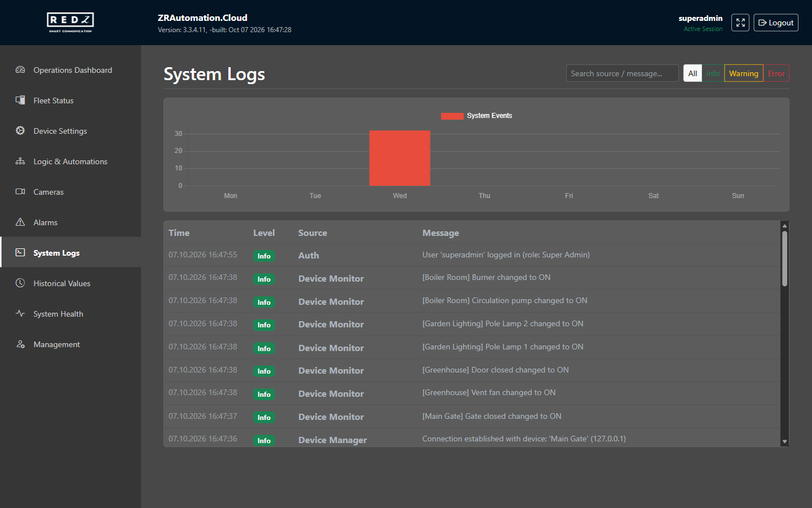Click the version build text
Image resolution: width=812 pixels, height=508 pixels.
click(224, 30)
